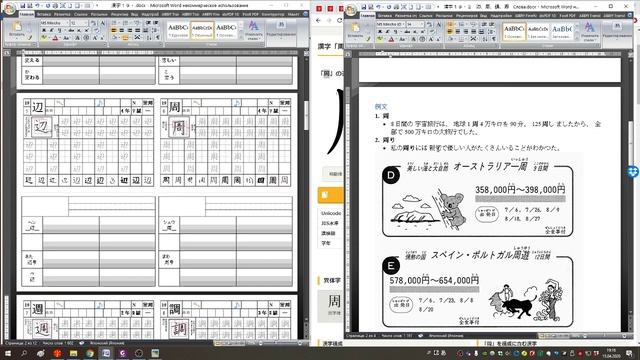This screenshot has width=640, height=360.
Task: Open font name dropdown in left Word window
Action: [x=67, y=23]
